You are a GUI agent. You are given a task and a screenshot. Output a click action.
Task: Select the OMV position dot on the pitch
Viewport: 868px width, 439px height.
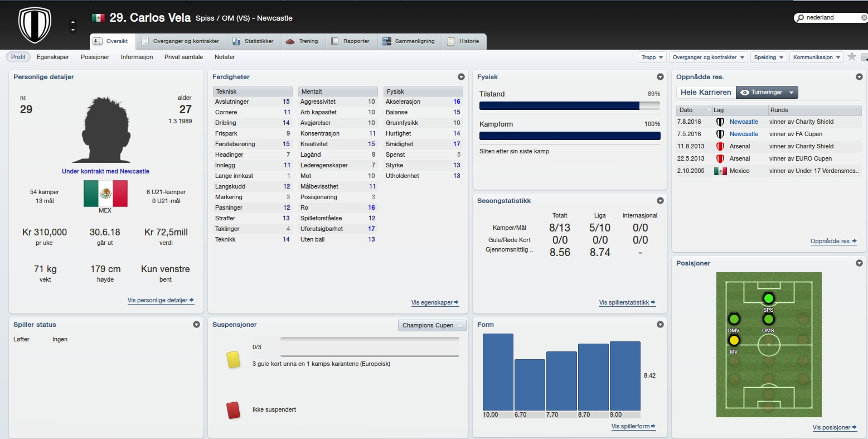(734, 319)
